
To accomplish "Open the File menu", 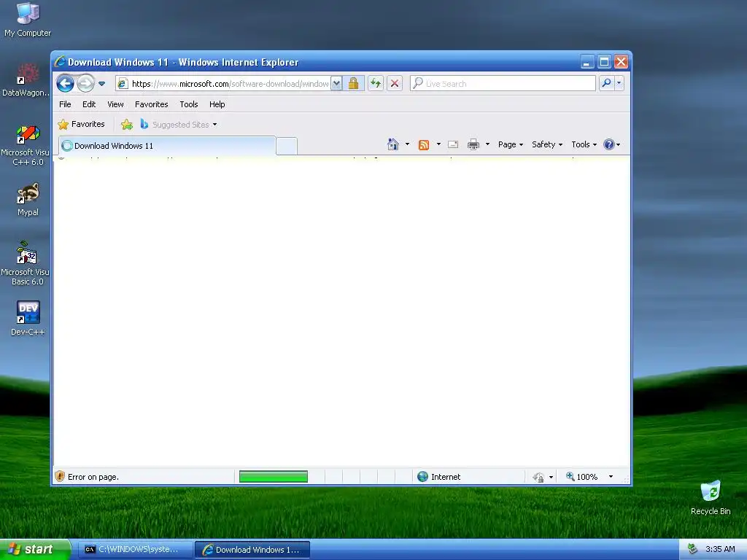I will [65, 104].
